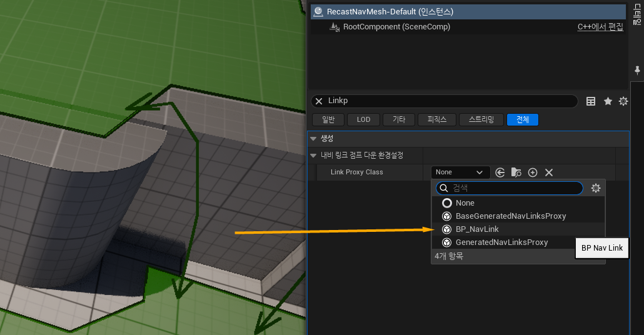The image size is (644, 335).
Task: Choose GeneratedNavLinksProxy class
Action: (x=504, y=242)
